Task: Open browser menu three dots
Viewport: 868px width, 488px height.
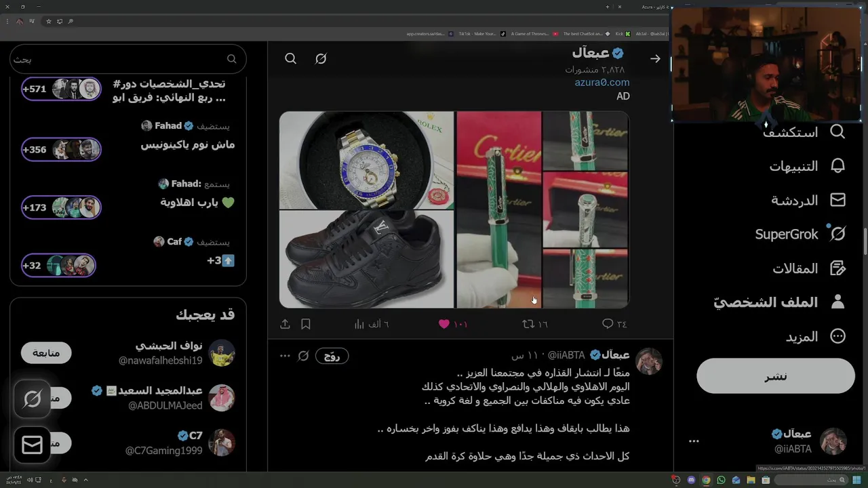Action: click(8, 21)
